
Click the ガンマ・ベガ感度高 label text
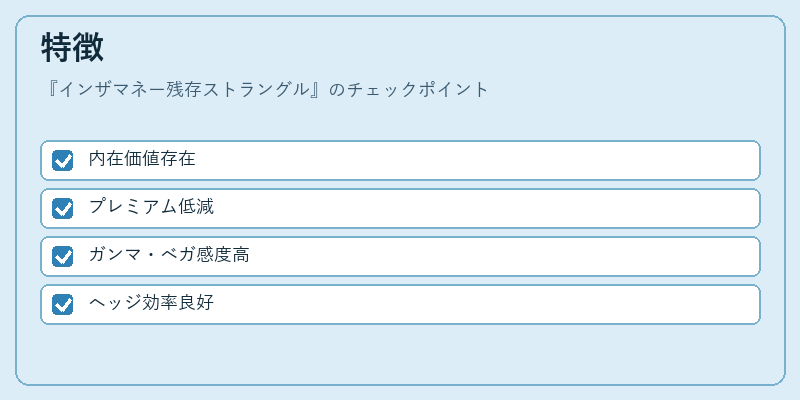pyautogui.click(x=169, y=255)
